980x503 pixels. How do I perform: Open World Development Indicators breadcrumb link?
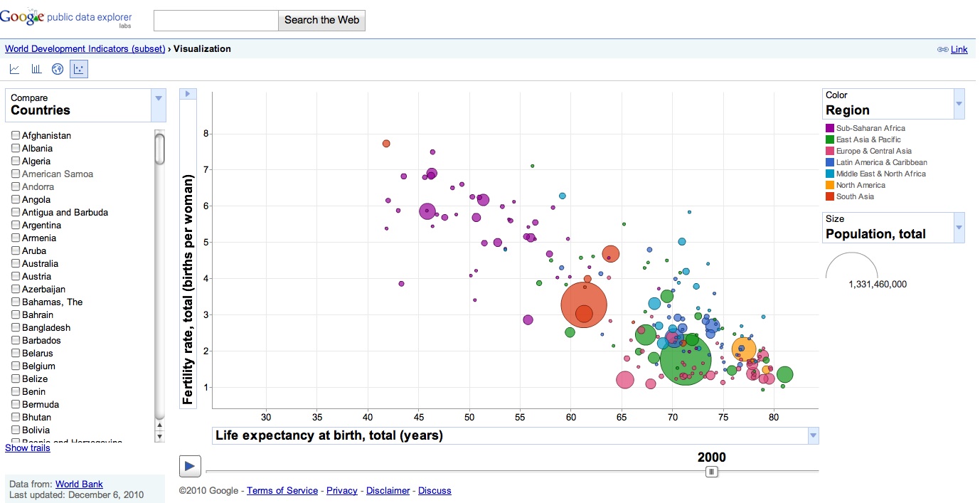(85, 49)
